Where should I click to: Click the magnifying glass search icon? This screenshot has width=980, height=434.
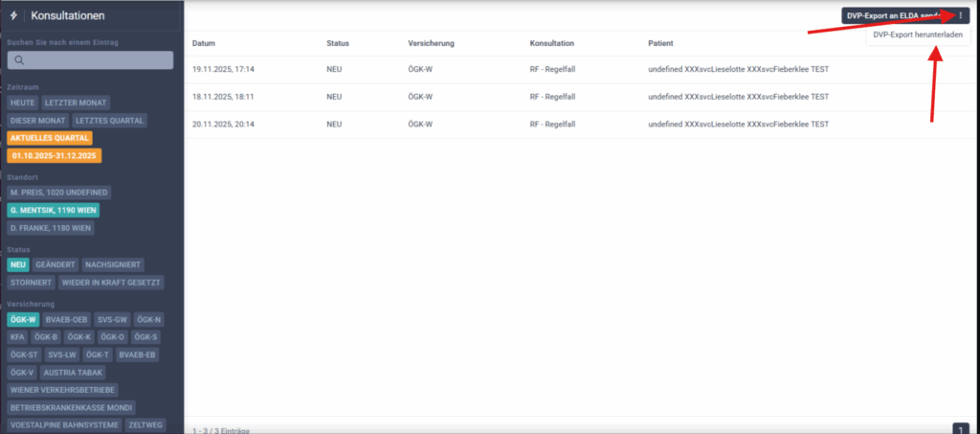click(17, 60)
